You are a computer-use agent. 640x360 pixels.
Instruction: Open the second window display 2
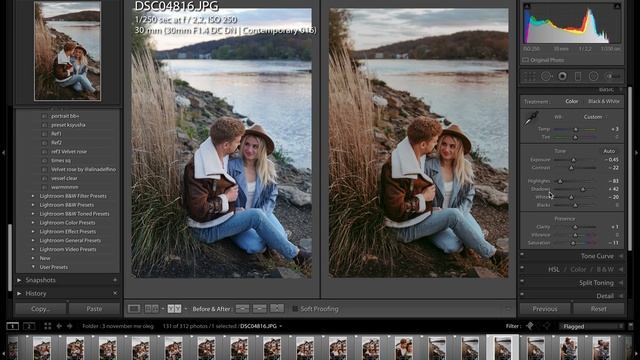(x=29, y=326)
